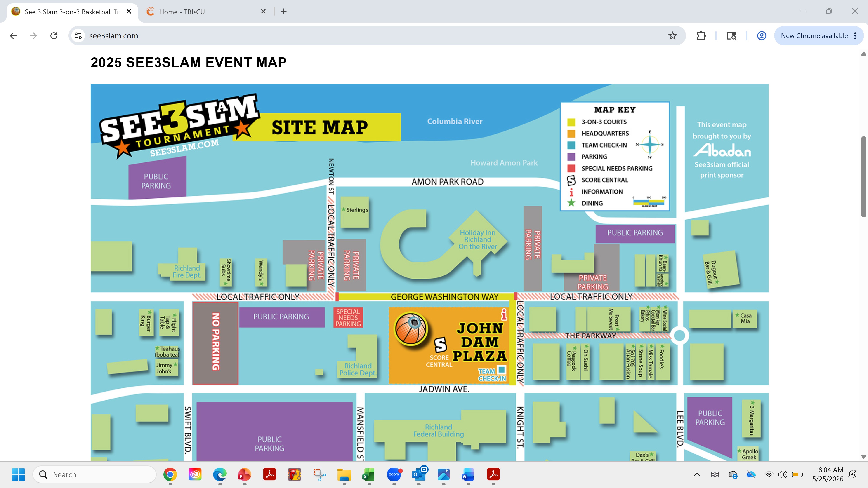The image size is (868, 488).
Task: Click the scrollbar up arrow
Action: coord(863,54)
